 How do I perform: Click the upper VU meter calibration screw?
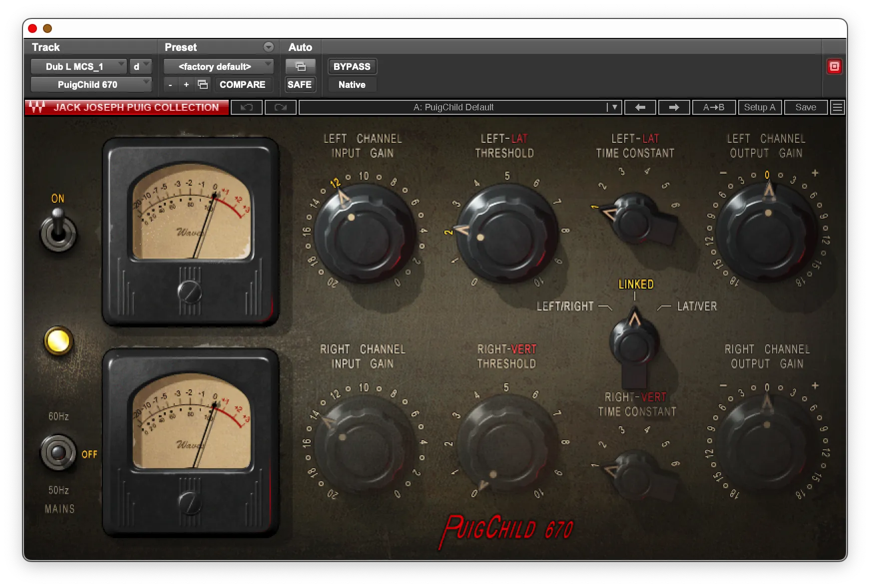pos(189,292)
